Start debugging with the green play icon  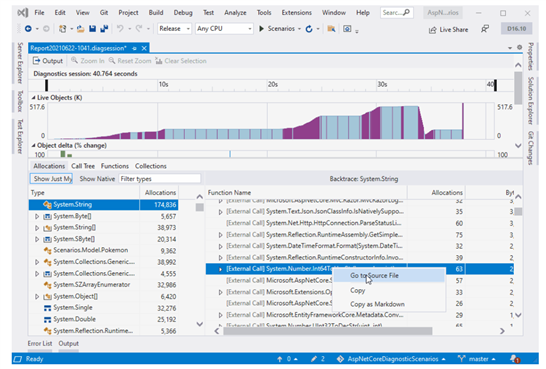pos(261,29)
